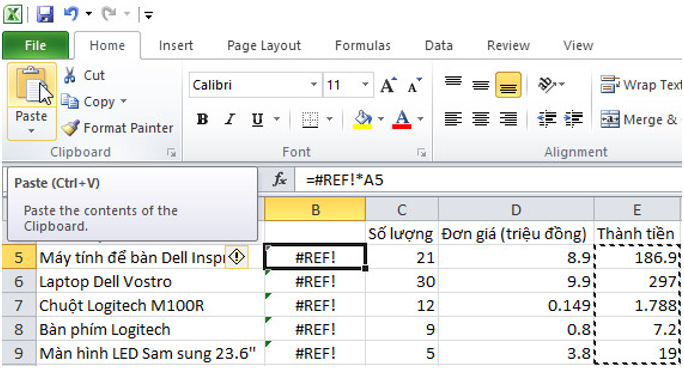Switch to the Data tab
Viewport: 684px width, 368px height.
[439, 45]
